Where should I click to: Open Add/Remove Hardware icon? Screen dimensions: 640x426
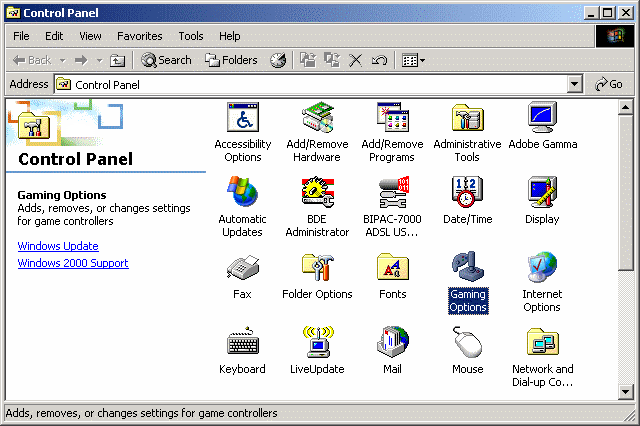[318, 117]
